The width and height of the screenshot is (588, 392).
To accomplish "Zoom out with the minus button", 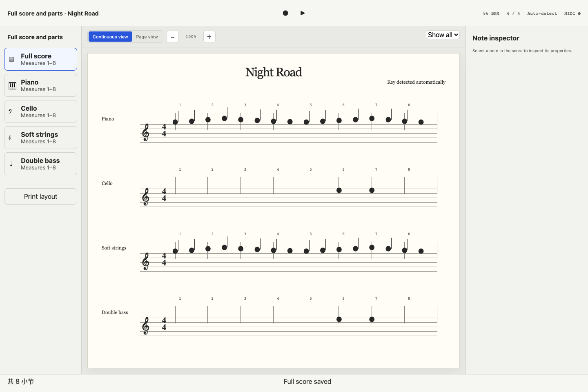I will [x=173, y=37].
